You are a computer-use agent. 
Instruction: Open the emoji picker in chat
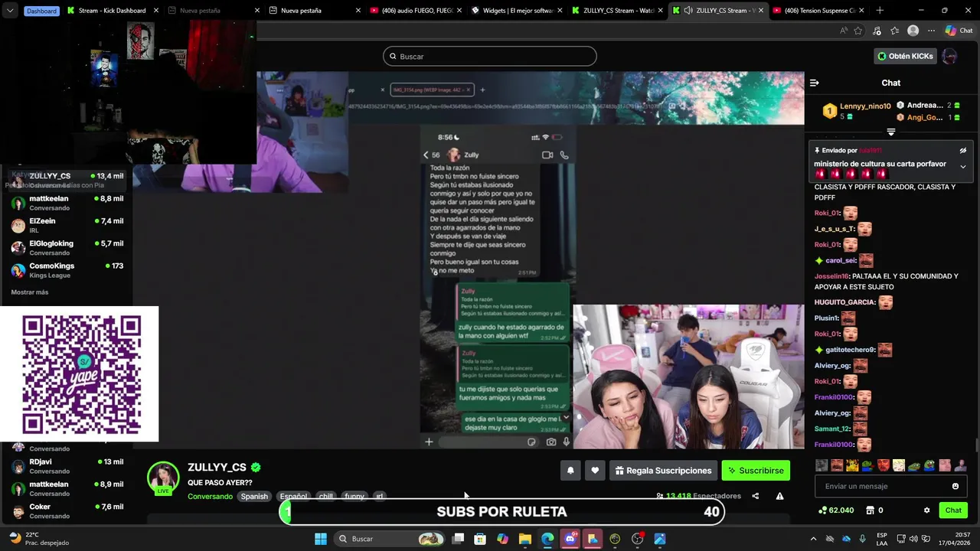(955, 486)
